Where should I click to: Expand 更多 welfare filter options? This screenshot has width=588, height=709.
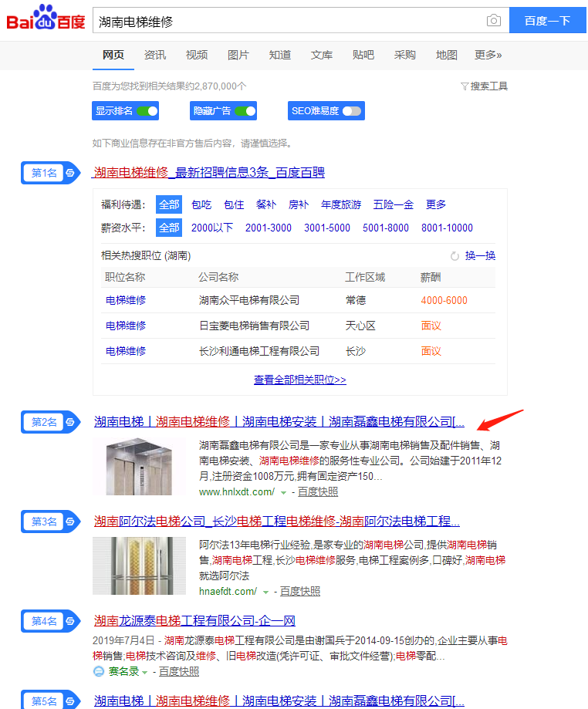[436, 205]
